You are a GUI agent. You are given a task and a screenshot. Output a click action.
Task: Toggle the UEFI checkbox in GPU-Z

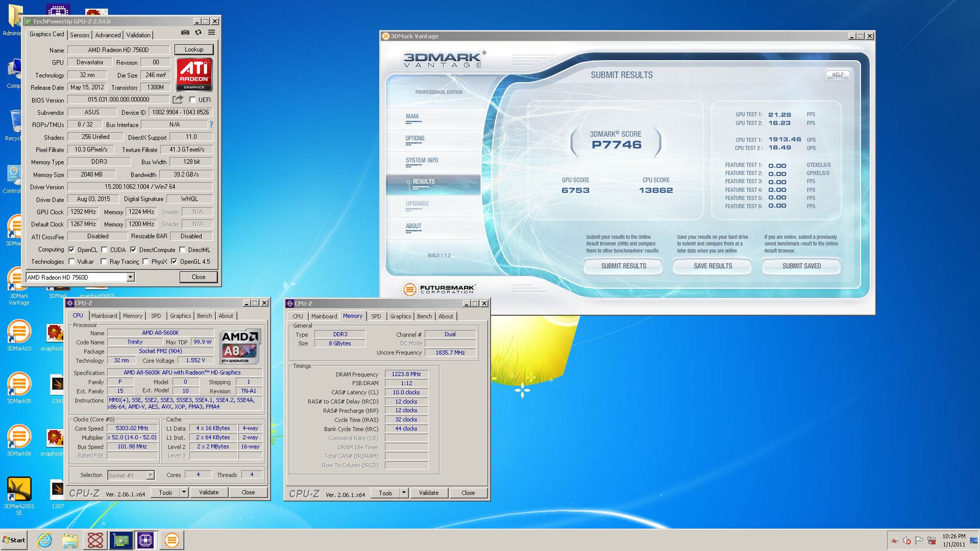[x=192, y=100]
